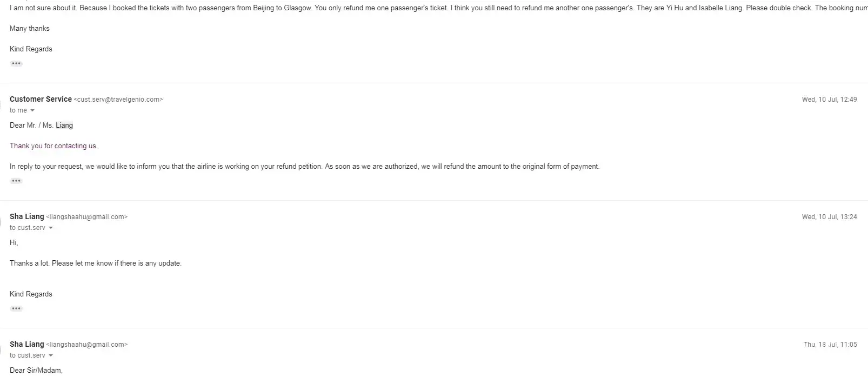
Task: Click the 'Dear Sir/Madam,' greeting
Action: (x=36, y=371)
